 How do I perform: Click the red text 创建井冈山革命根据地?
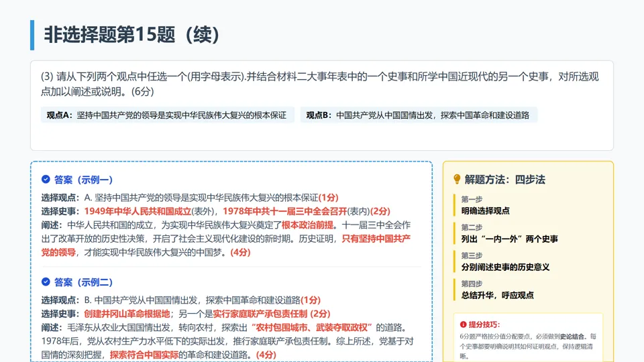click(127, 314)
